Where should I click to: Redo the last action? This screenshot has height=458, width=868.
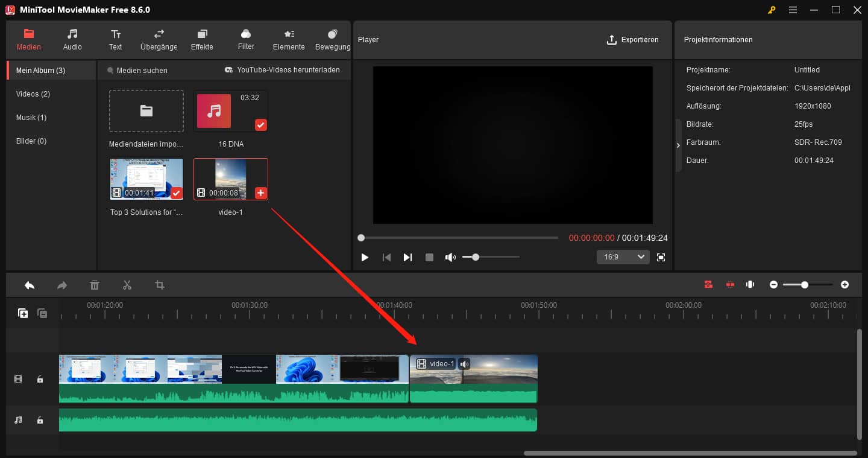[x=61, y=284]
